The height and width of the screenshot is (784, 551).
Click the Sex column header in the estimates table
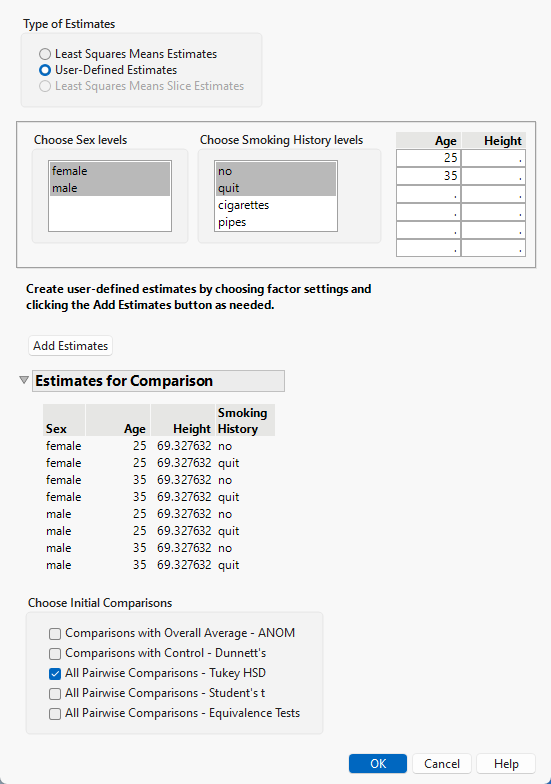pos(64,420)
